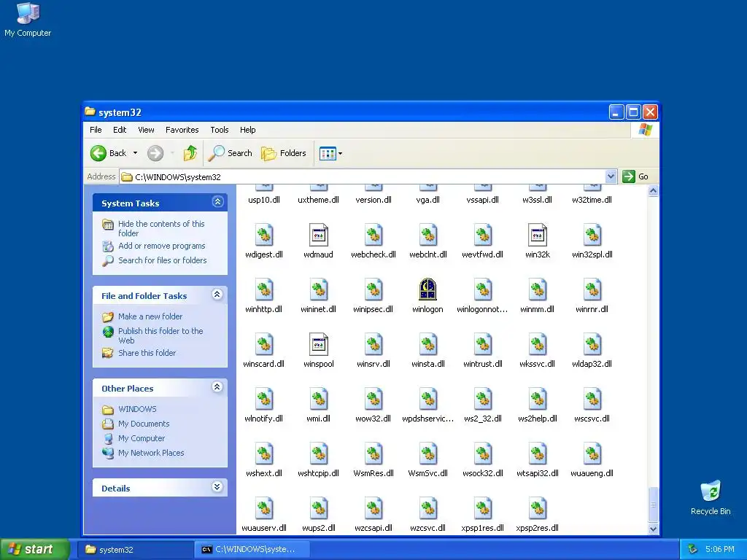Go Back using the toolbar button
The width and height of the screenshot is (747, 560).
click(109, 153)
